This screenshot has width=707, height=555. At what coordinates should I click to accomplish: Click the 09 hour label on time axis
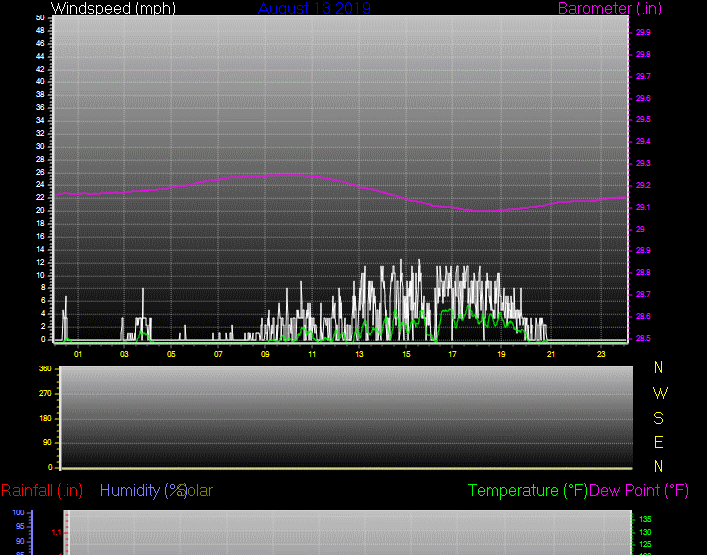(265, 354)
